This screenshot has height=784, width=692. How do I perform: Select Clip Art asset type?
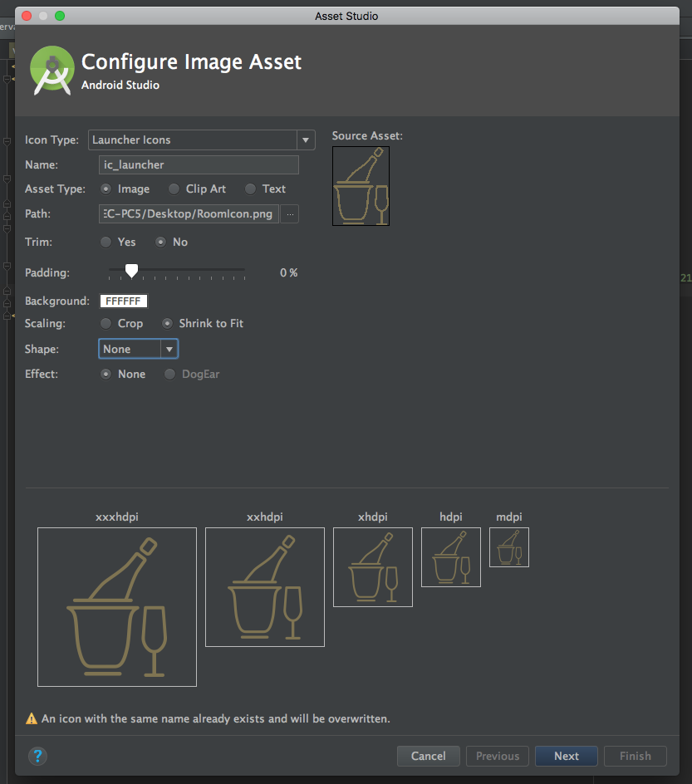(x=174, y=189)
